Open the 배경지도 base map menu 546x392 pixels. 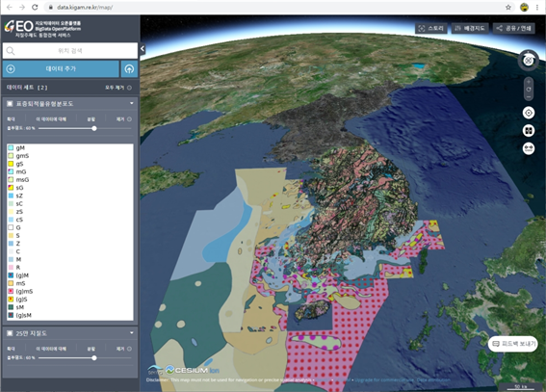point(470,29)
